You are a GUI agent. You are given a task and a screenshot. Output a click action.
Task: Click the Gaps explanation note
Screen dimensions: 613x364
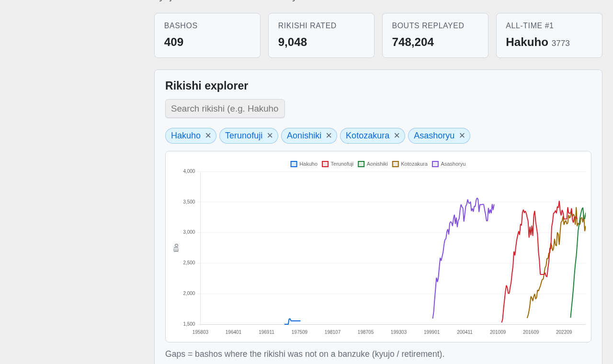click(x=305, y=354)
